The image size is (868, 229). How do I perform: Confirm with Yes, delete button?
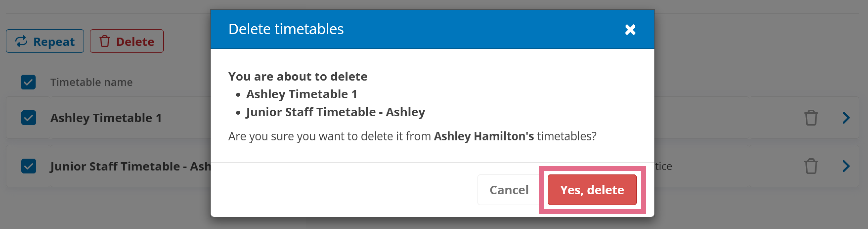tap(592, 190)
